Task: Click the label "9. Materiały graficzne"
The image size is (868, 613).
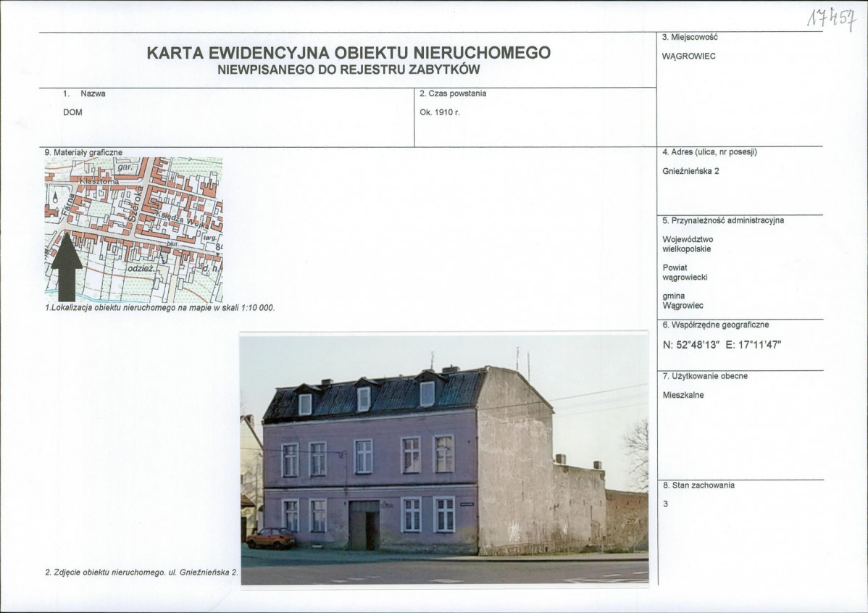Action: (x=83, y=152)
